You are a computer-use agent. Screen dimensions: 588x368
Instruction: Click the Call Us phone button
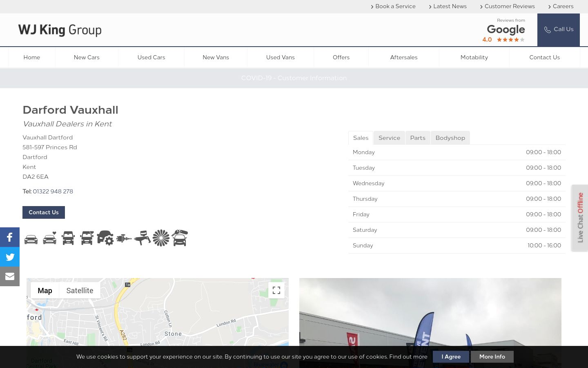[559, 29]
